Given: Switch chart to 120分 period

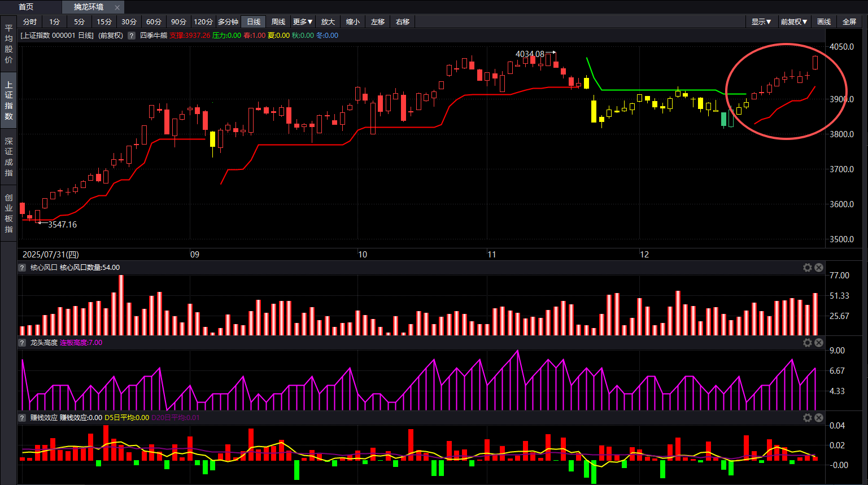Looking at the screenshot, I should coord(203,21).
